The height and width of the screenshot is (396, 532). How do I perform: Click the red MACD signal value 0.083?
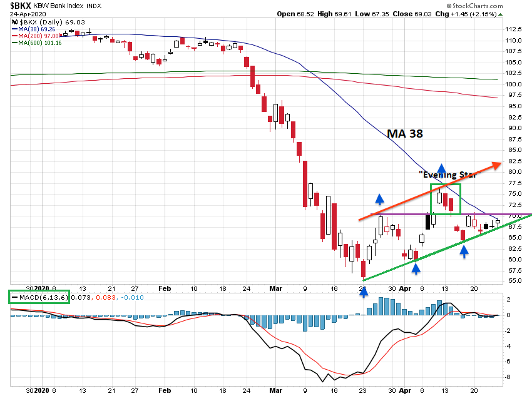106,297
